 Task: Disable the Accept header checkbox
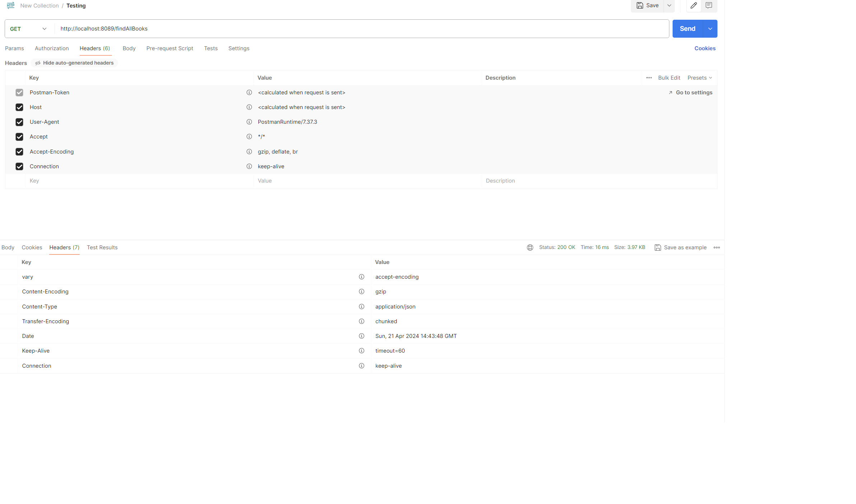19,137
